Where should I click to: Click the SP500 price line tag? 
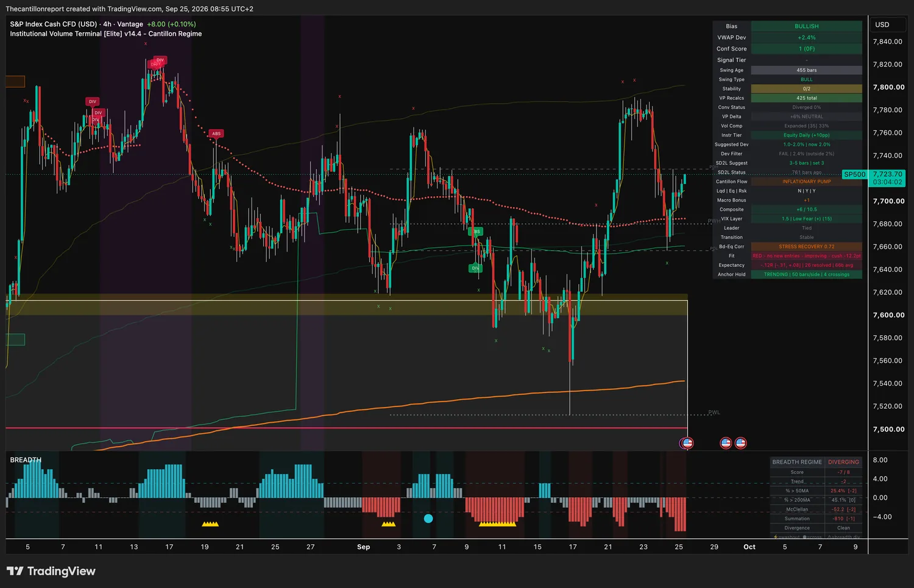point(854,174)
